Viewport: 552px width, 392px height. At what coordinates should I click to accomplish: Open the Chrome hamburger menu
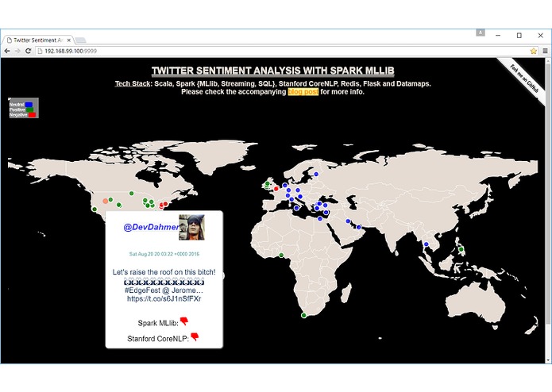point(545,51)
